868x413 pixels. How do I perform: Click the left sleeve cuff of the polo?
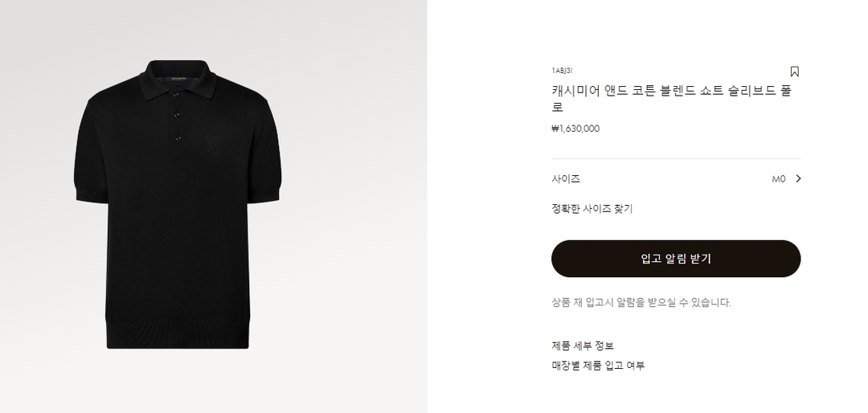pyautogui.click(x=86, y=192)
